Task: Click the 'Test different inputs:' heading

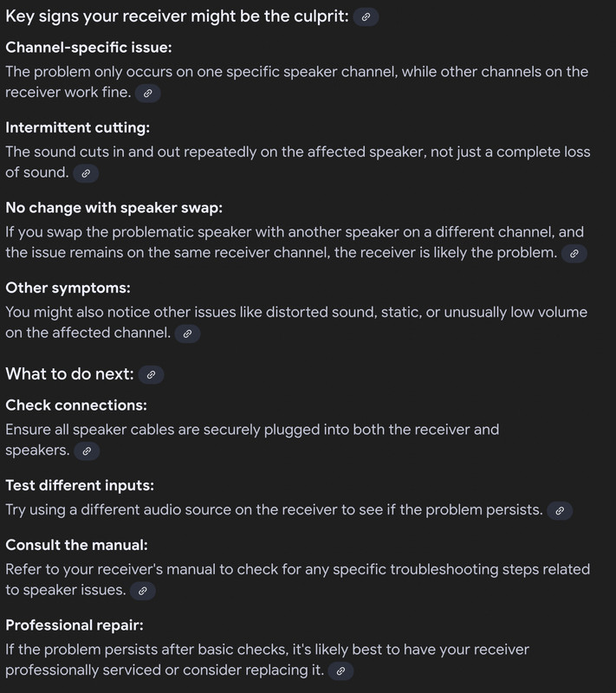Action: point(80,485)
